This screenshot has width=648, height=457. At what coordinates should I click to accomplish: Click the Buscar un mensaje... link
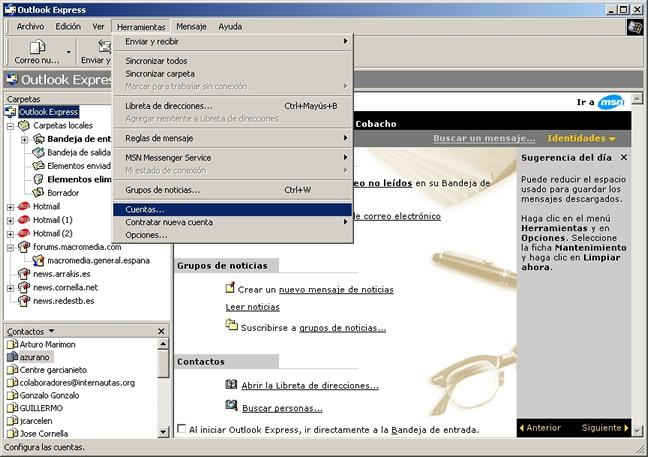[484, 138]
